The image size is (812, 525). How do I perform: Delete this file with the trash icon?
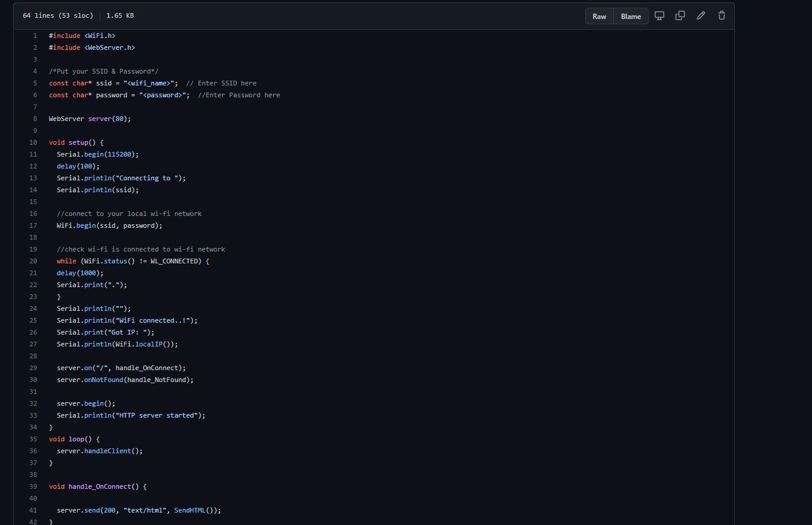point(722,15)
